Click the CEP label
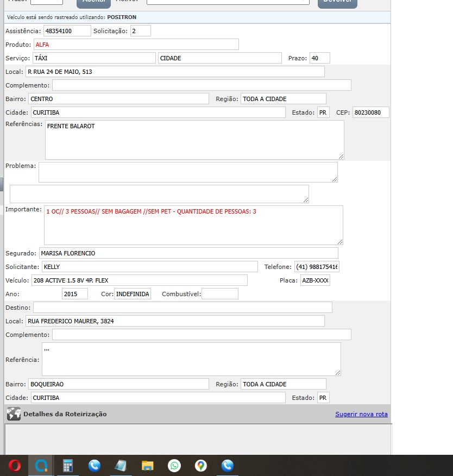Viewport: 453px width, 476px height. [x=343, y=112]
